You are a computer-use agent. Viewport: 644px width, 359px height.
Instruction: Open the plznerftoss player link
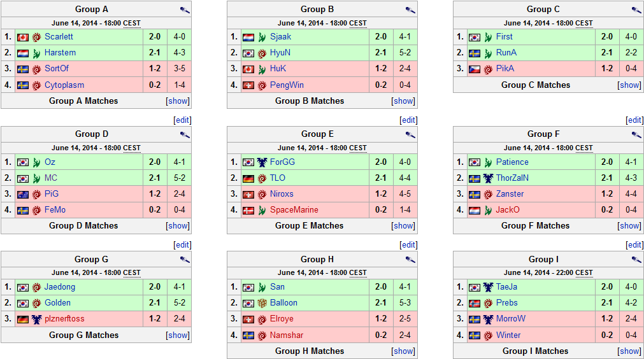[x=64, y=319]
